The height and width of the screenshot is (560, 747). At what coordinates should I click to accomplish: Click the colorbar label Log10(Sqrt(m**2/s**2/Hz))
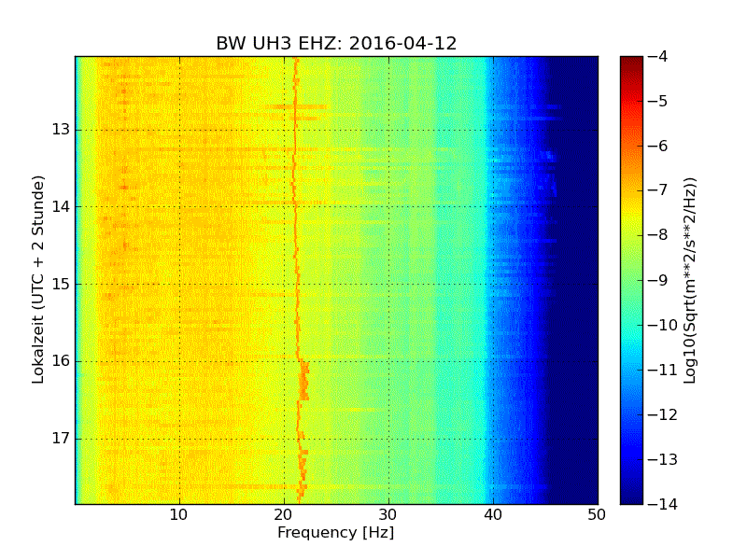689,280
